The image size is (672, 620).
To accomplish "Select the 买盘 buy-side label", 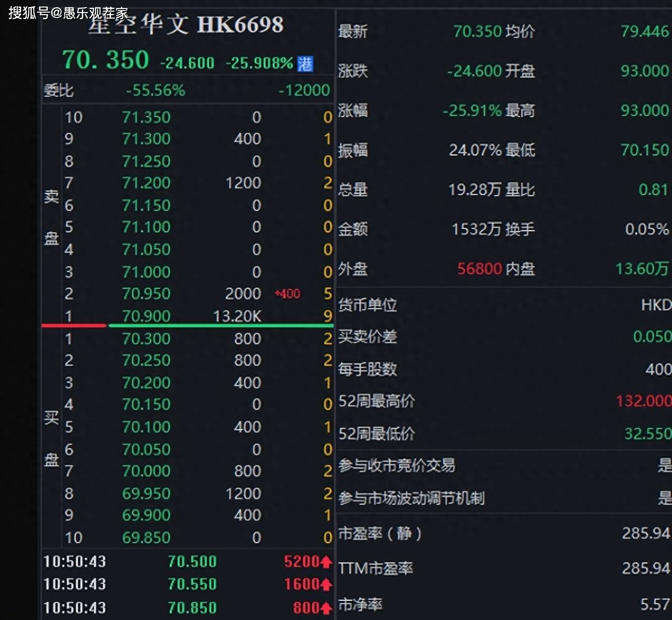I will click(52, 438).
